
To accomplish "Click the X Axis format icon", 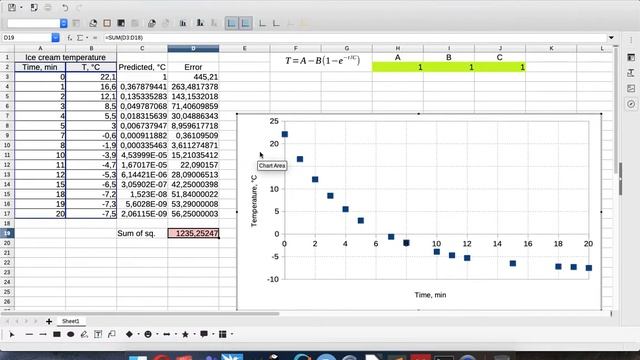I will click(x=262, y=23).
